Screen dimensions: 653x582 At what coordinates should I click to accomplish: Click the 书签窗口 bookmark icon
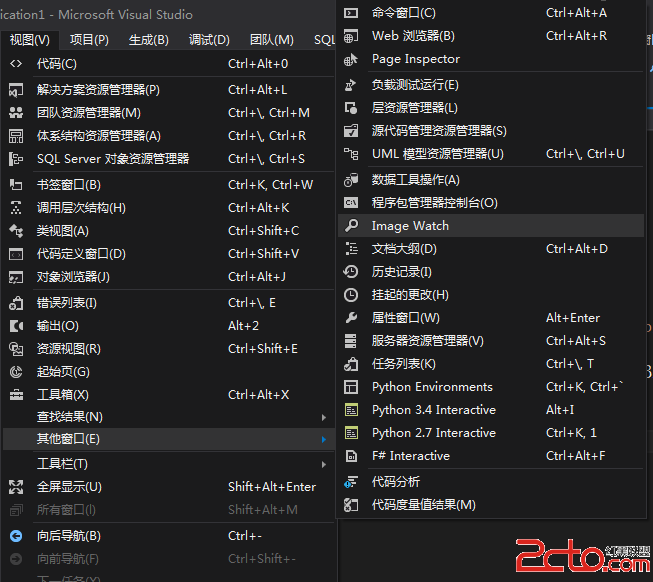click(16, 184)
